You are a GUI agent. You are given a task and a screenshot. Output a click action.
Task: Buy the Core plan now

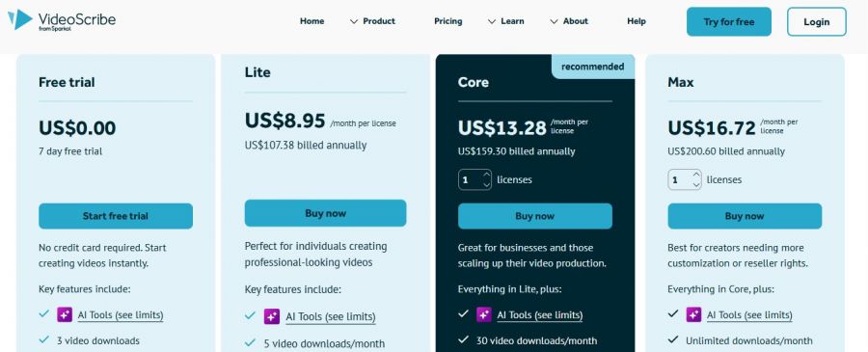coord(534,216)
